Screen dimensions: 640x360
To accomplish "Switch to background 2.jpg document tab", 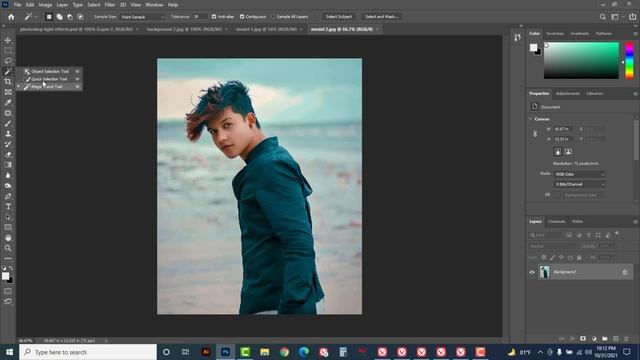I will tap(185, 29).
